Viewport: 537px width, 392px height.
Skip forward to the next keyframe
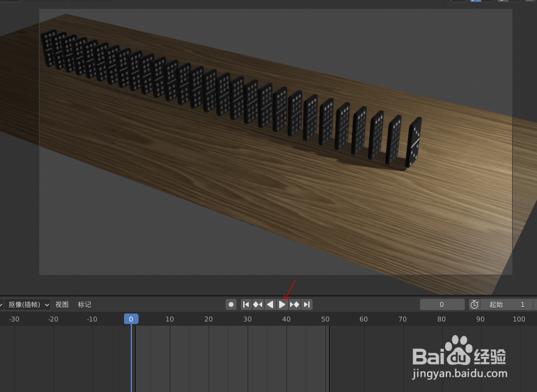[294, 304]
